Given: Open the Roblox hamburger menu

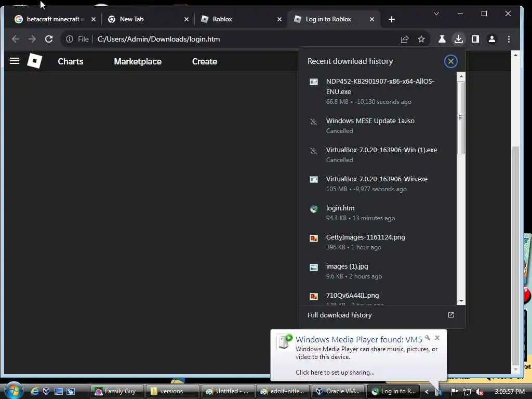Looking at the screenshot, I should [14, 61].
